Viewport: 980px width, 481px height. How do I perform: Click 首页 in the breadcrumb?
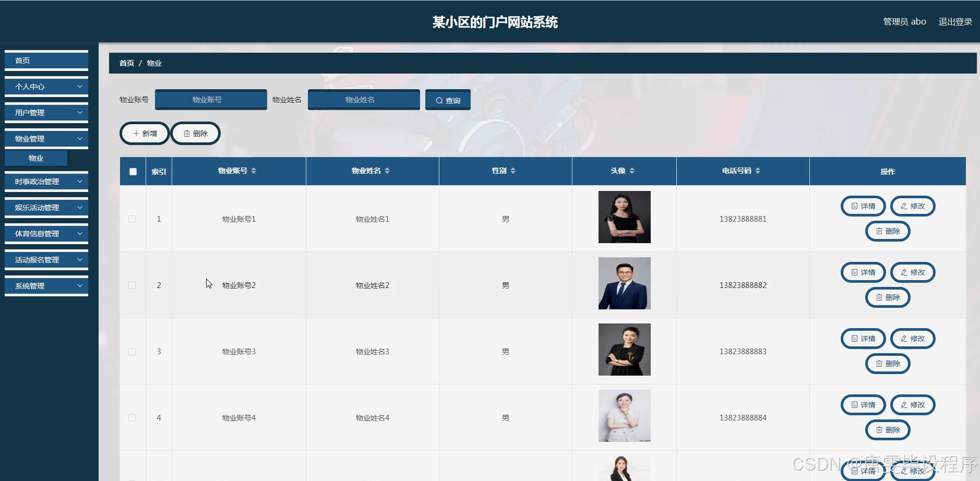pos(127,63)
